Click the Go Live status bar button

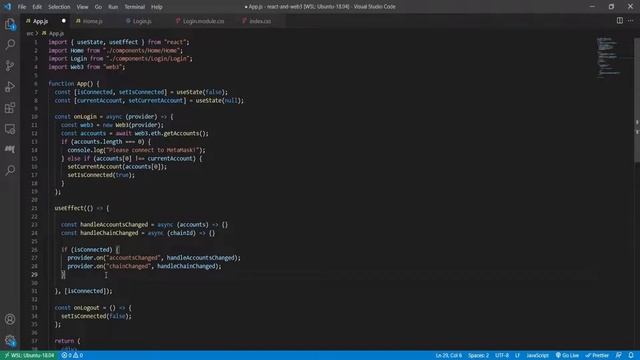567,356
